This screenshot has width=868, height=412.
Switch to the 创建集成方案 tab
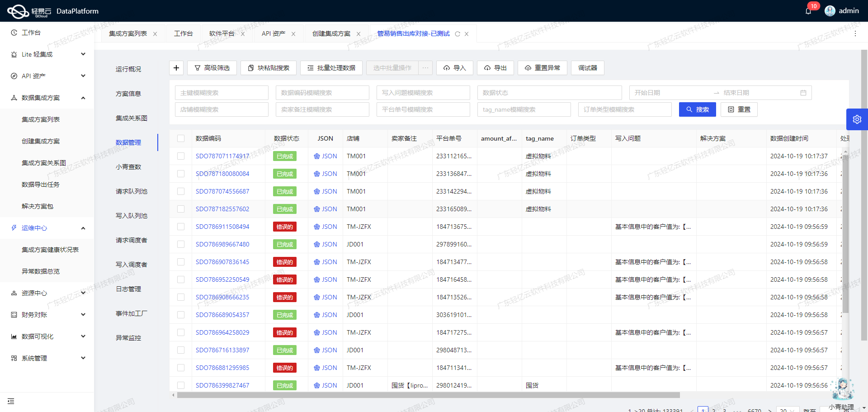pos(330,33)
